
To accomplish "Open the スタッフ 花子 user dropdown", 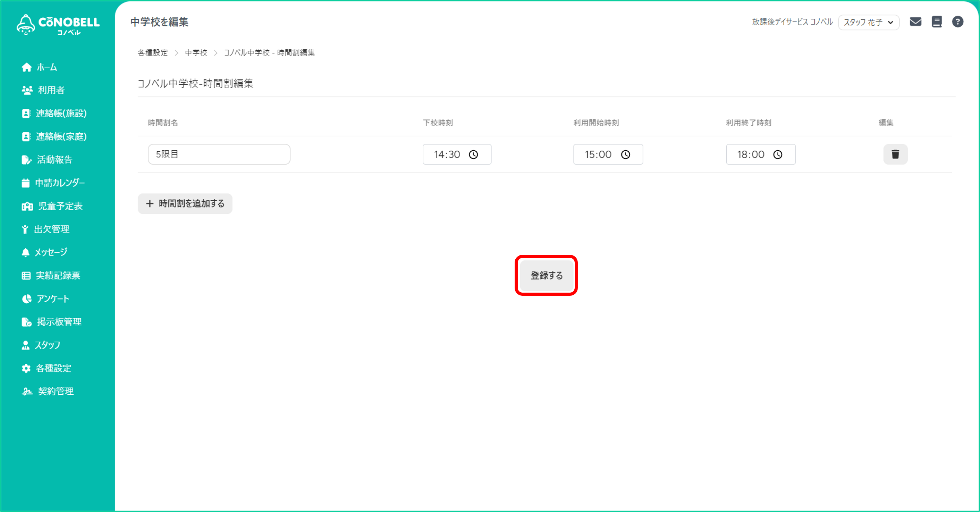I will tap(869, 22).
